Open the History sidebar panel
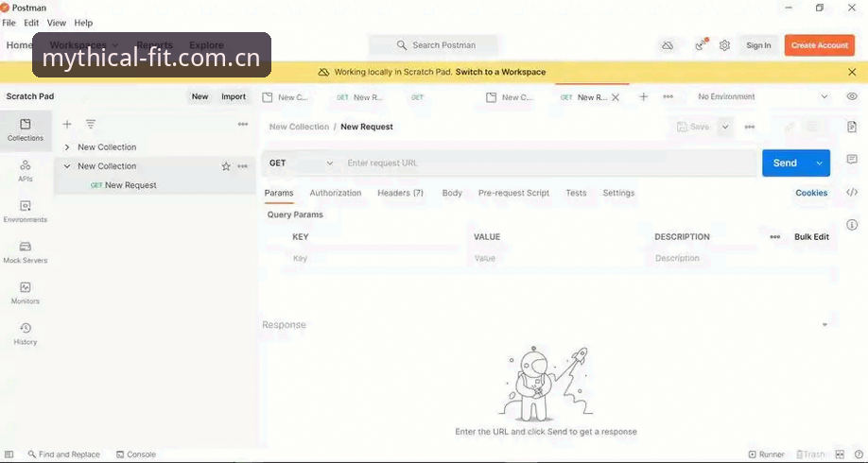This screenshot has height=463, width=868. (x=26, y=334)
